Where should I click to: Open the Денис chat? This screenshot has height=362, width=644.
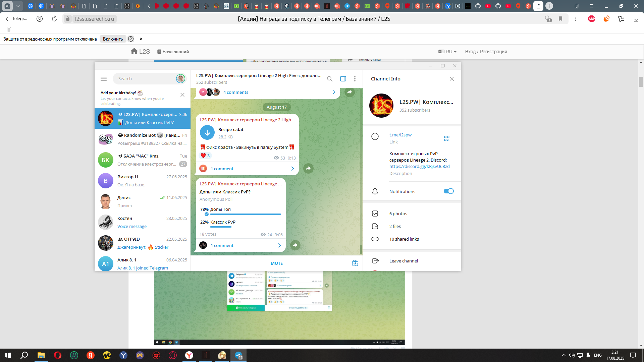click(x=143, y=201)
